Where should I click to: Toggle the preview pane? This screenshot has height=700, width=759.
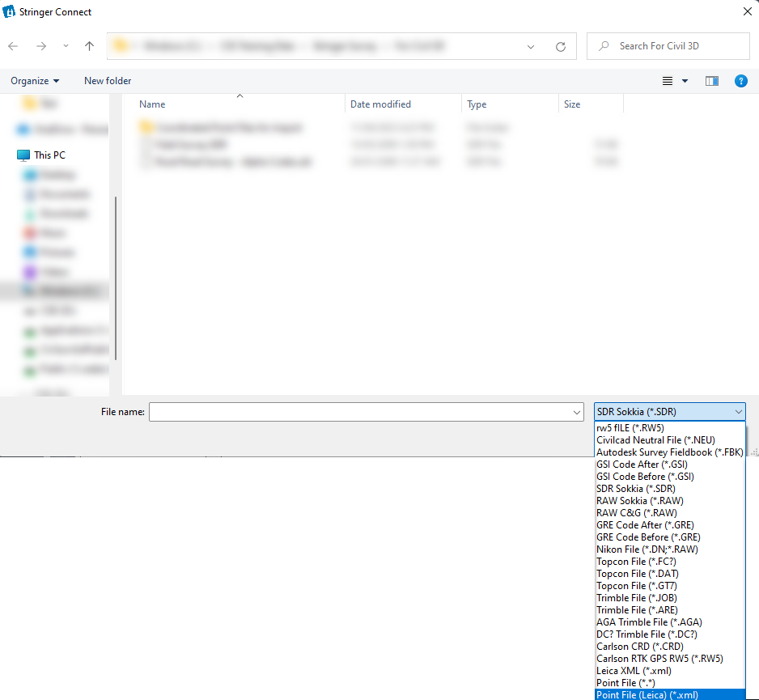pos(712,81)
